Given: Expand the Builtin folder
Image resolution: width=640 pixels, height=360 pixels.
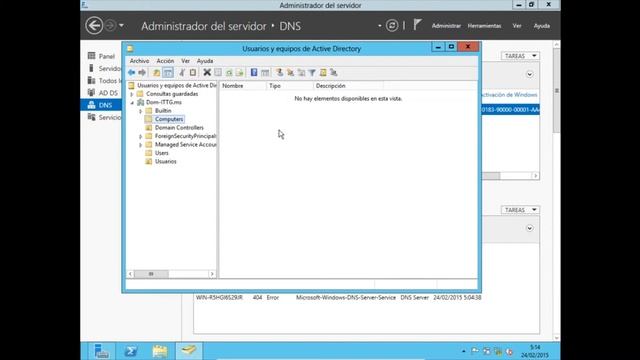Looking at the screenshot, I should (x=140, y=111).
